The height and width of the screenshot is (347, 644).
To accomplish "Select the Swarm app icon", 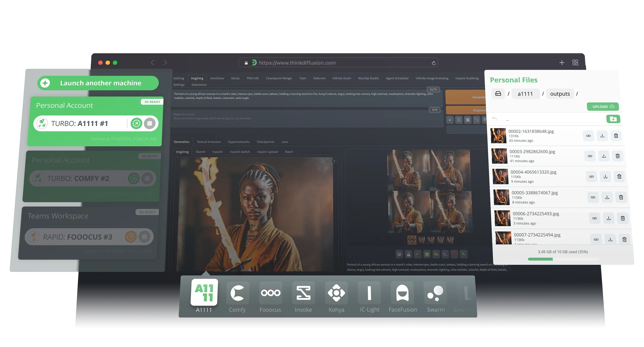I will pyautogui.click(x=435, y=293).
